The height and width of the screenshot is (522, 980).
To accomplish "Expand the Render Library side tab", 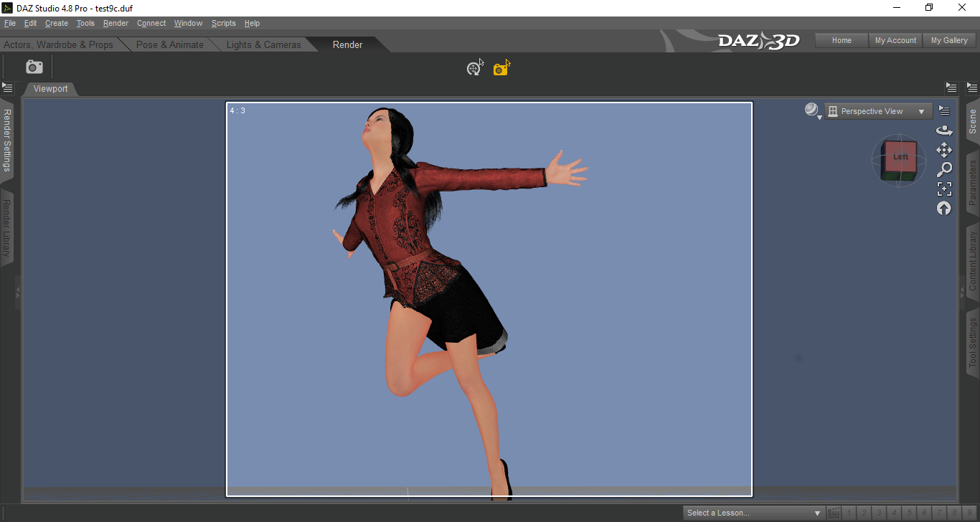I will 6,227.
